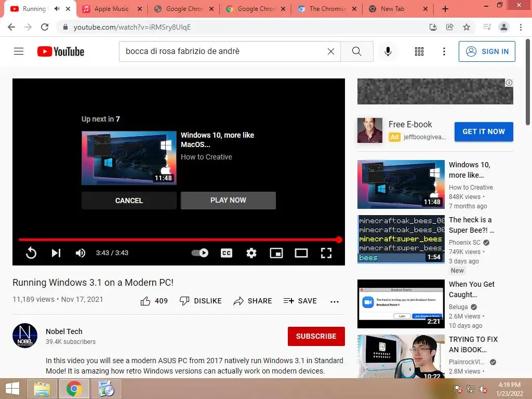Share this video
Viewport: 532px width, 399px height.
(253, 301)
